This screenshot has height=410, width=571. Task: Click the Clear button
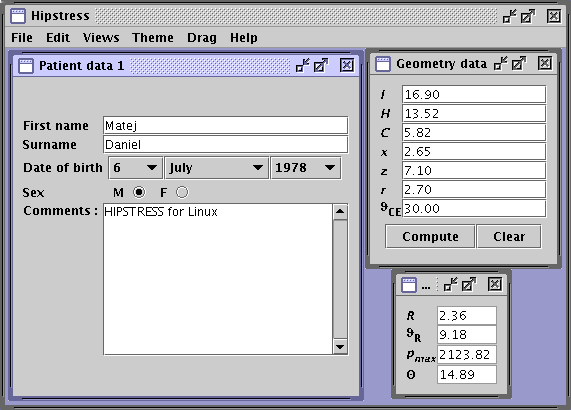coord(509,237)
